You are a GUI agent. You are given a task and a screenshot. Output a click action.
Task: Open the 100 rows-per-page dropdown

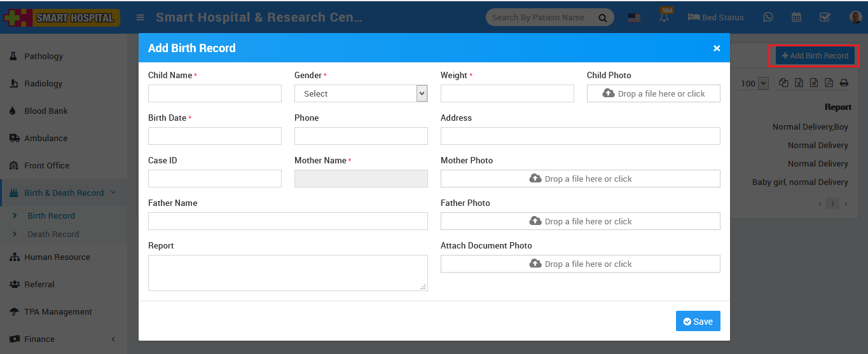pos(754,83)
